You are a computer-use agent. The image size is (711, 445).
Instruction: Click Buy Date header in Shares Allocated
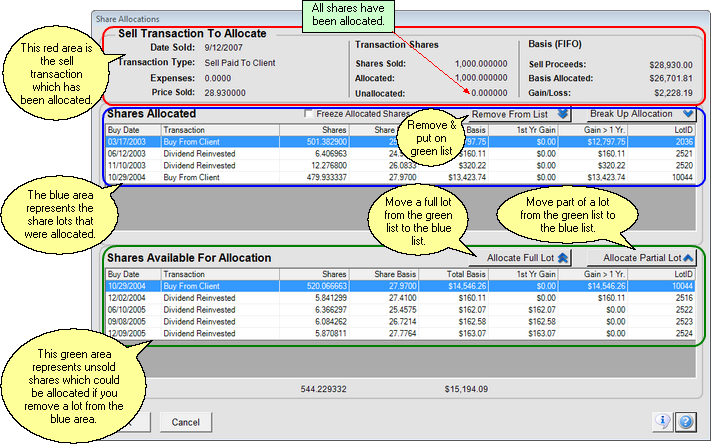coord(133,130)
